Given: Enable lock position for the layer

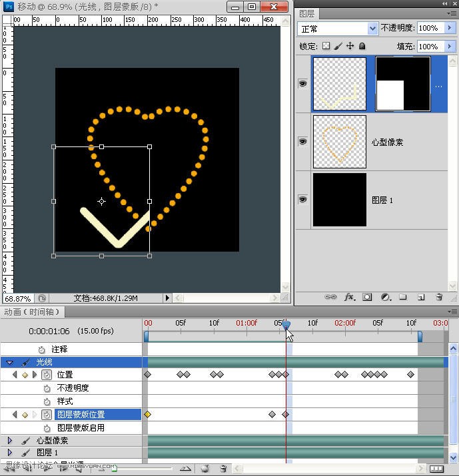Looking at the screenshot, I should (350, 46).
